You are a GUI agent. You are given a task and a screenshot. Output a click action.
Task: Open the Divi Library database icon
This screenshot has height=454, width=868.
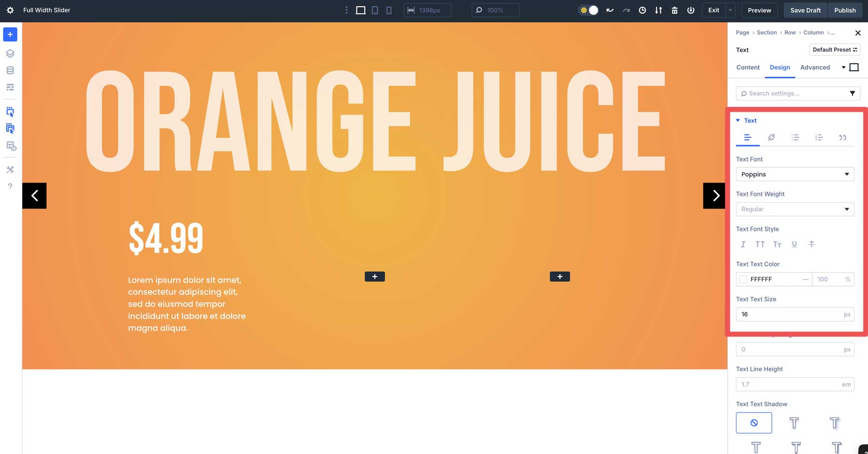10,70
